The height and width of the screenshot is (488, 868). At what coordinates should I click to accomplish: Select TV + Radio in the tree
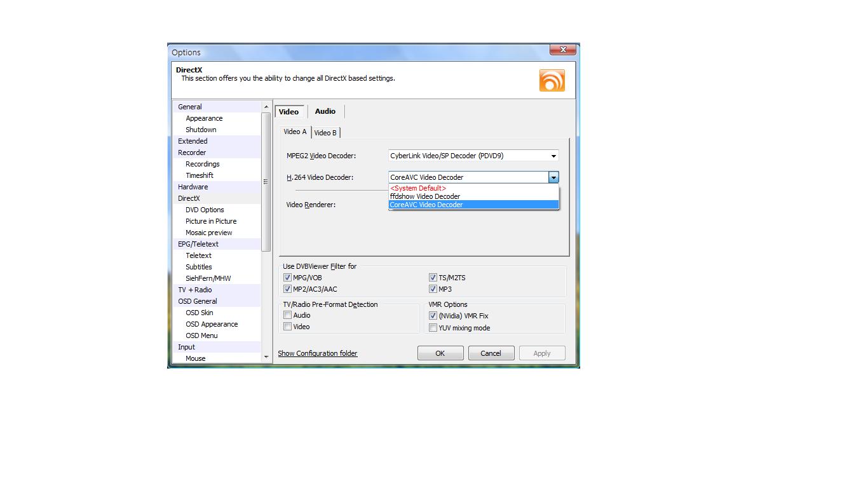pos(195,290)
